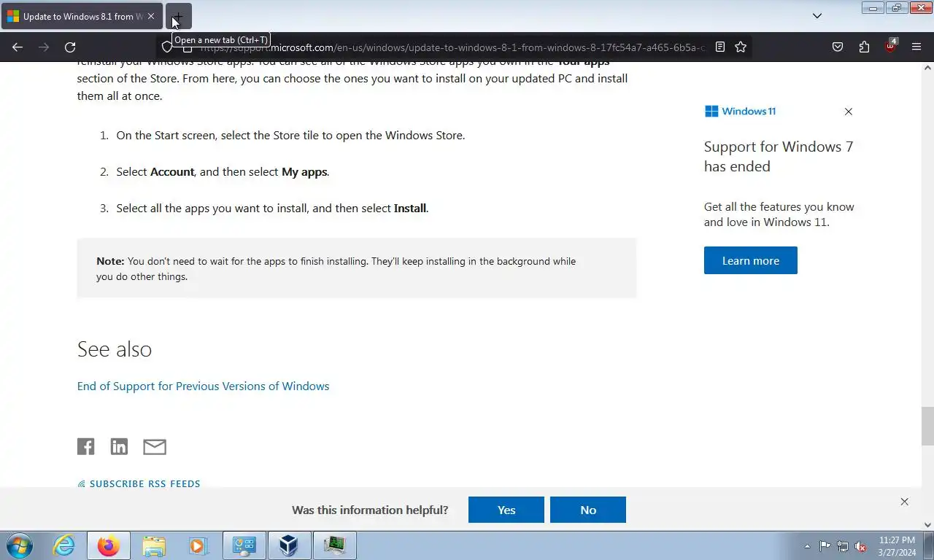
Task: Answer Yes to the helpful question
Action: pos(506,510)
